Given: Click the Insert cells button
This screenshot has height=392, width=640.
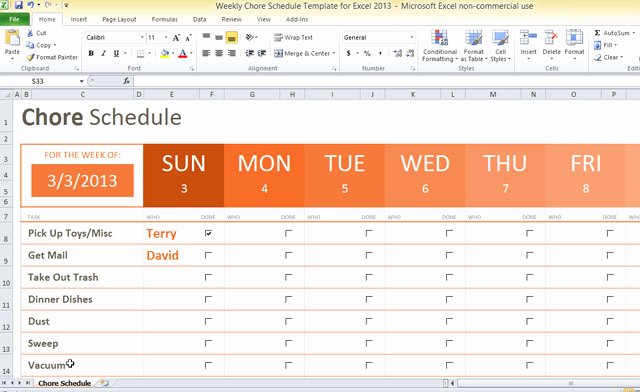Looking at the screenshot, I should tap(529, 45).
